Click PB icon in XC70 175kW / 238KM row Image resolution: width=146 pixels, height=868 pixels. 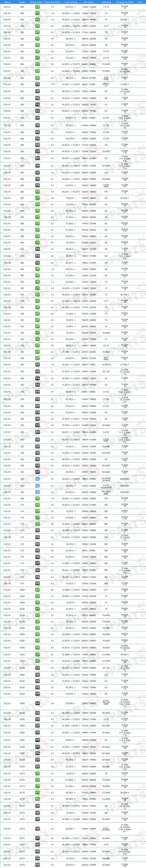pos(37,793)
